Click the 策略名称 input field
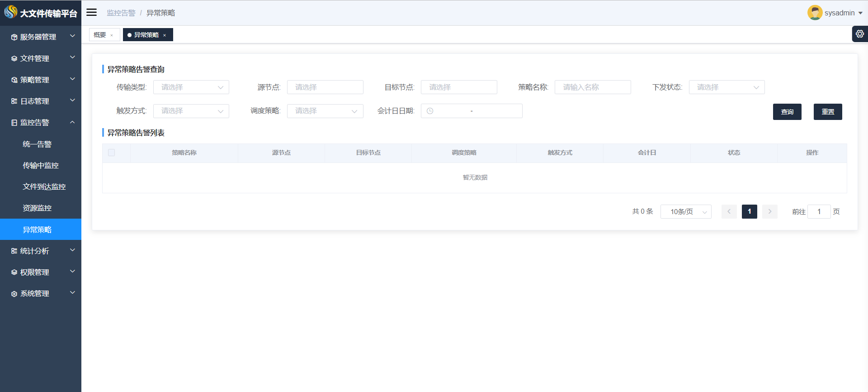This screenshot has height=392, width=868. click(592, 87)
